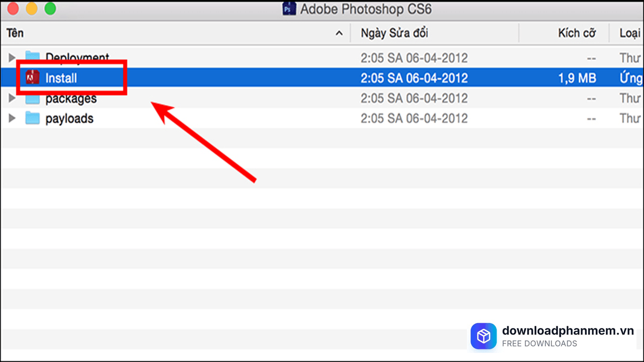Close the window with the red button
The width and height of the screenshot is (644, 362).
pos(13,9)
